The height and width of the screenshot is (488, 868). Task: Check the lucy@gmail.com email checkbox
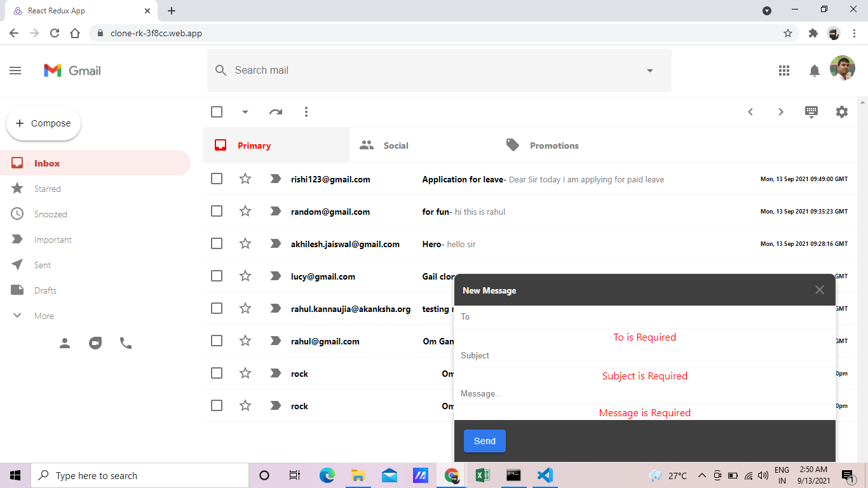click(217, 276)
